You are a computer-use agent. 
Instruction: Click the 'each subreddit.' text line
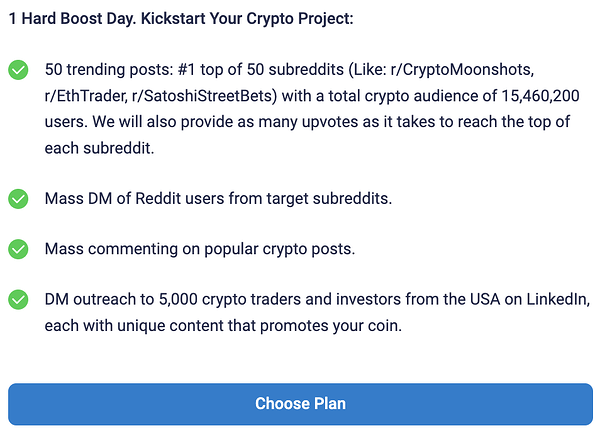pyautogui.click(x=99, y=148)
